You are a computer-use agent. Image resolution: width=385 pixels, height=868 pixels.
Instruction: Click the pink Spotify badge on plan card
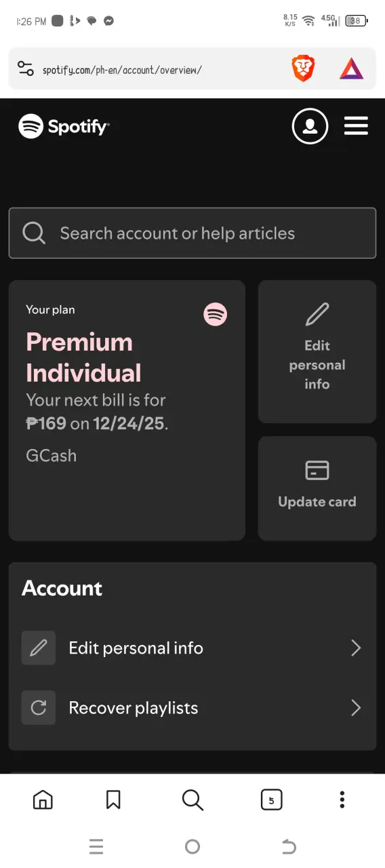click(216, 314)
